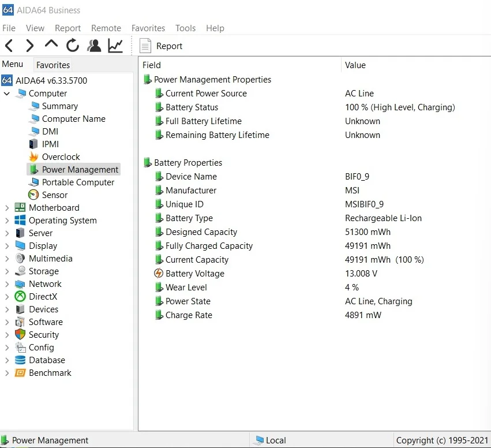The width and height of the screenshot is (491, 448).
Task: Click the Security shield icon
Action: (x=20, y=335)
